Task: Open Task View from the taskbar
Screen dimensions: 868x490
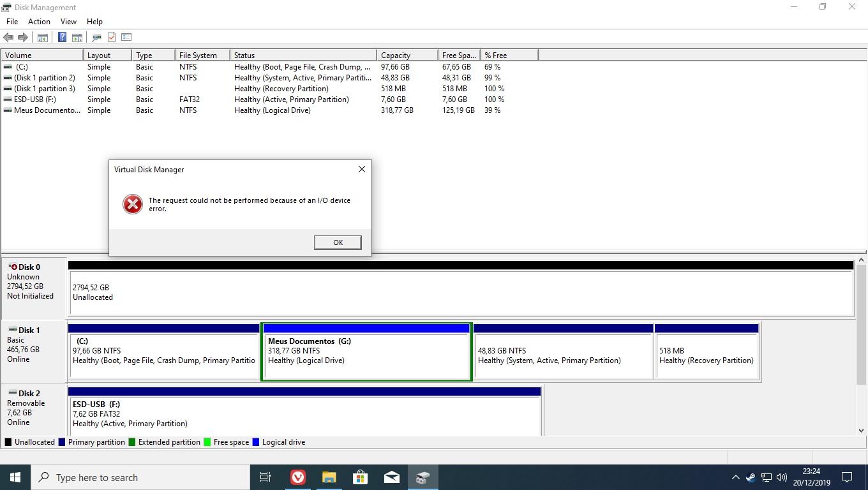Action: (266, 477)
